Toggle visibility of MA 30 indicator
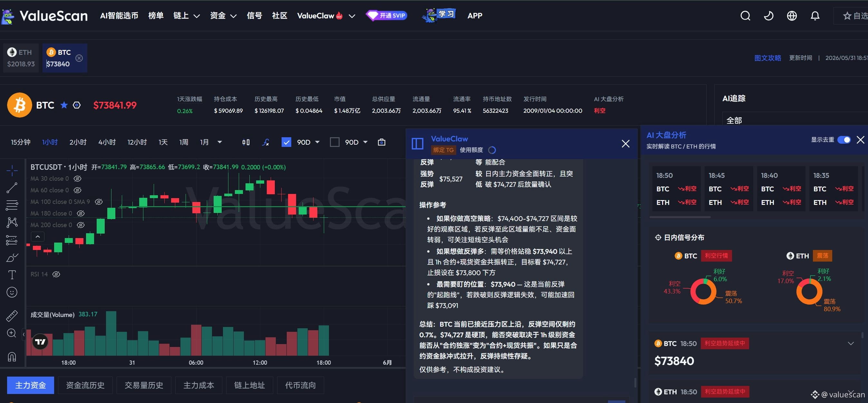The height and width of the screenshot is (403, 868). [x=78, y=178]
